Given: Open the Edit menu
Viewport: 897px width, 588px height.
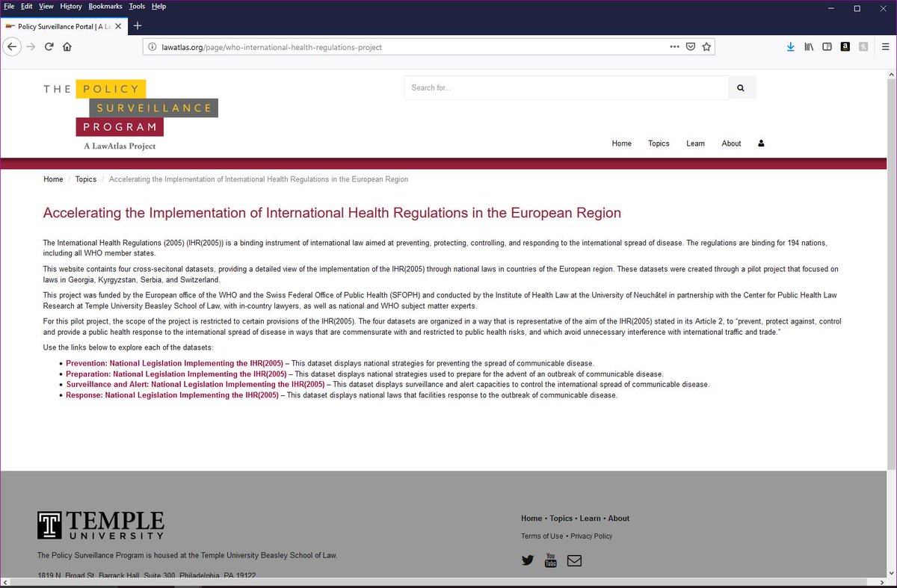Looking at the screenshot, I should (x=27, y=6).
